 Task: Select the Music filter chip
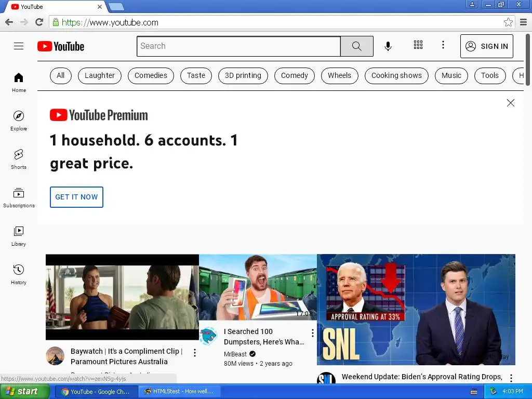[x=451, y=75]
